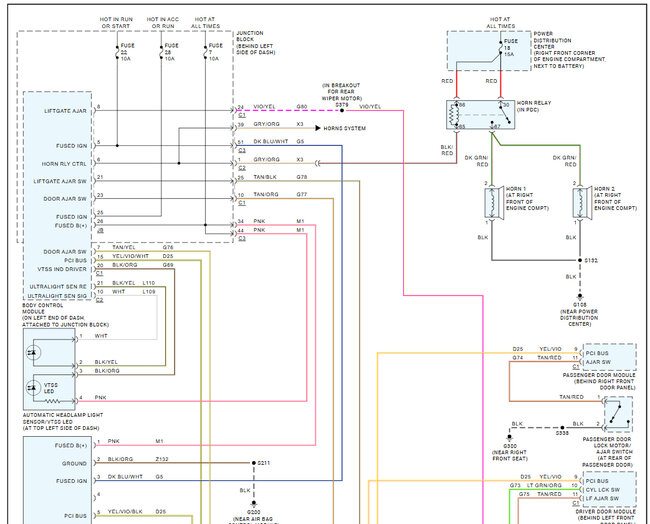Click the 'LF AJAR SW' pin label

tap(602, 499)
